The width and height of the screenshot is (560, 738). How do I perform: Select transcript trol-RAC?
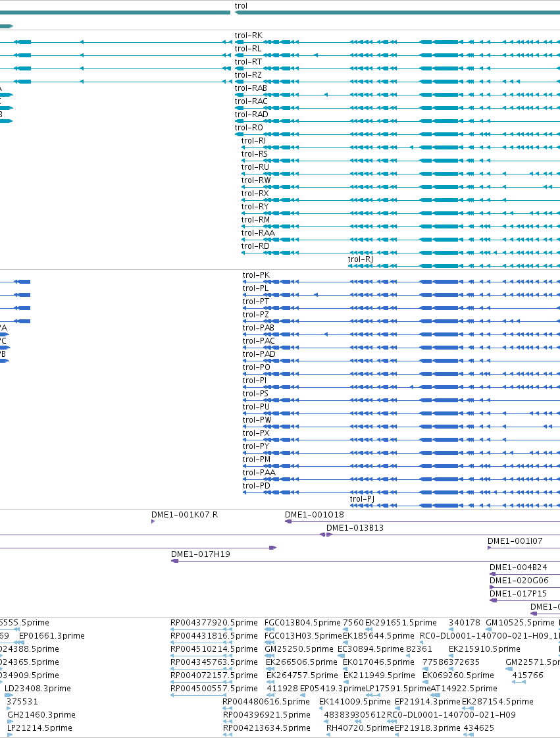251,101
